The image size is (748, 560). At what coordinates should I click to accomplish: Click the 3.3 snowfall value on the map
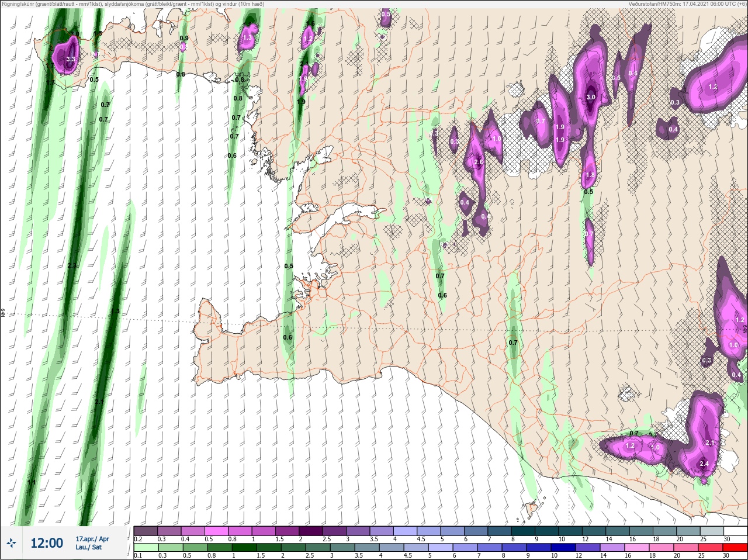[71, 59]
